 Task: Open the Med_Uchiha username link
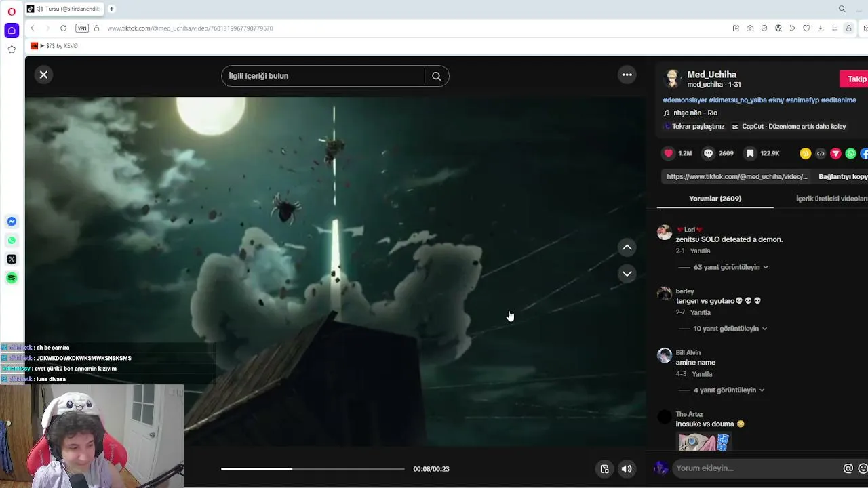point(711,75)
